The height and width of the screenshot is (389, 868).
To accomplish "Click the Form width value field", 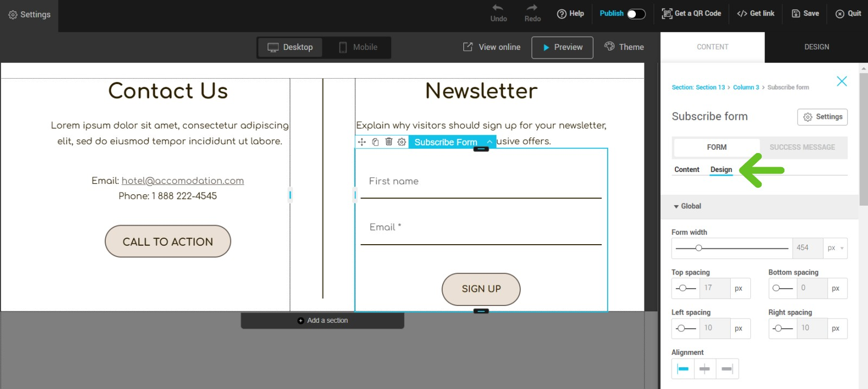I will [x=807, y=248].
